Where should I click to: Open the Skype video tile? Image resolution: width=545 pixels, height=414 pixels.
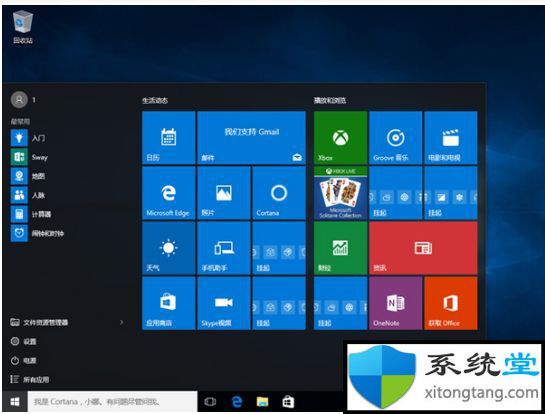[224, 303]
